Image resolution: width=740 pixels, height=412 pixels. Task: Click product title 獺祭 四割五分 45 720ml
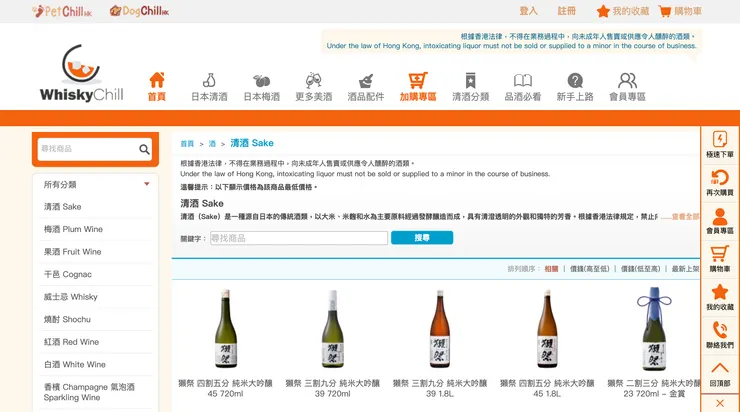click(226, 388)
